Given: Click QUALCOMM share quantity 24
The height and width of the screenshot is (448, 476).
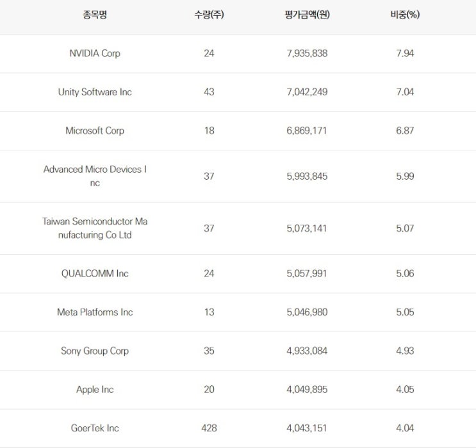Looking at the screenshot, I should coord(209,273).
